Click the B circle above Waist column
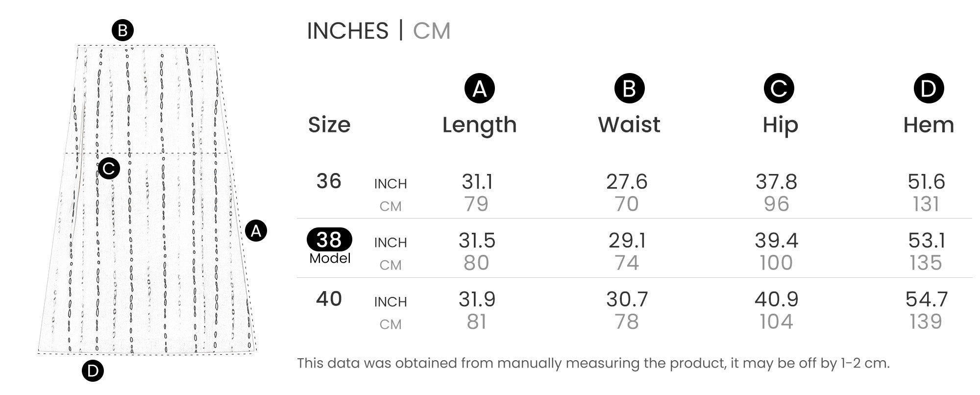 629,89
